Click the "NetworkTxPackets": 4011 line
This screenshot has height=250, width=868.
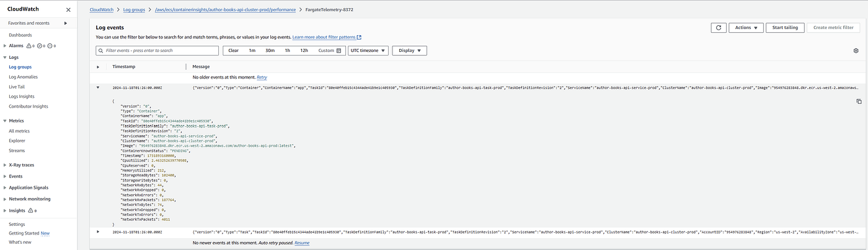[145, 220]
